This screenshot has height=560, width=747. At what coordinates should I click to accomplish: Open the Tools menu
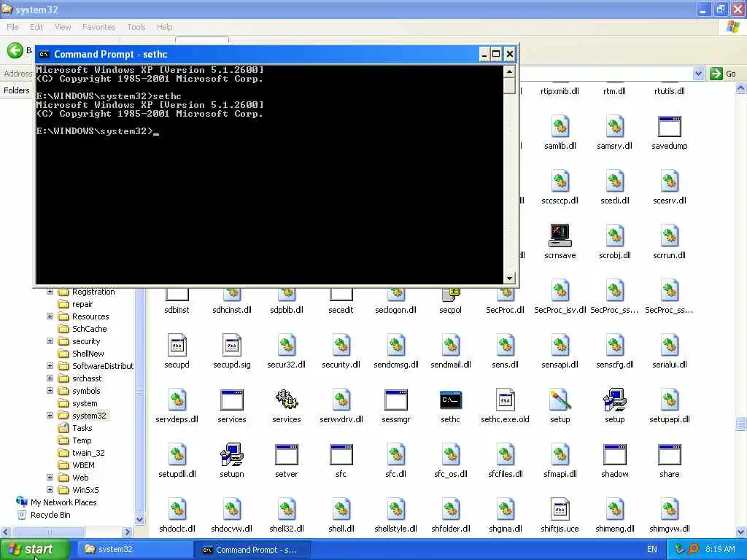(x=136, y=27)
